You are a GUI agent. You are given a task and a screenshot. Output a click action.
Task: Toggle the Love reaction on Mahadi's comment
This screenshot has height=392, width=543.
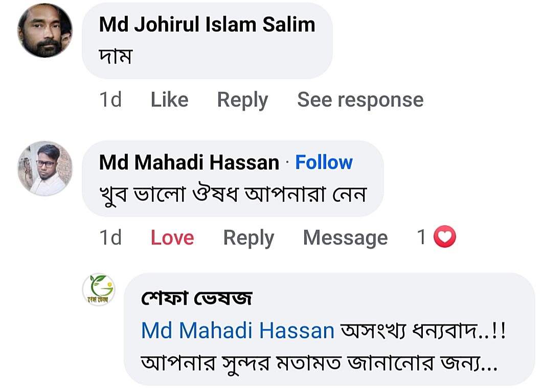(x=172, y=238)
